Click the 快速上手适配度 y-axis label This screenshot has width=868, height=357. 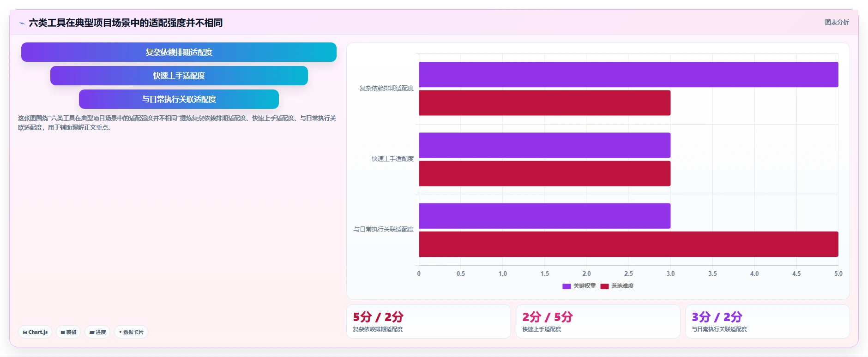pos(392,159)
